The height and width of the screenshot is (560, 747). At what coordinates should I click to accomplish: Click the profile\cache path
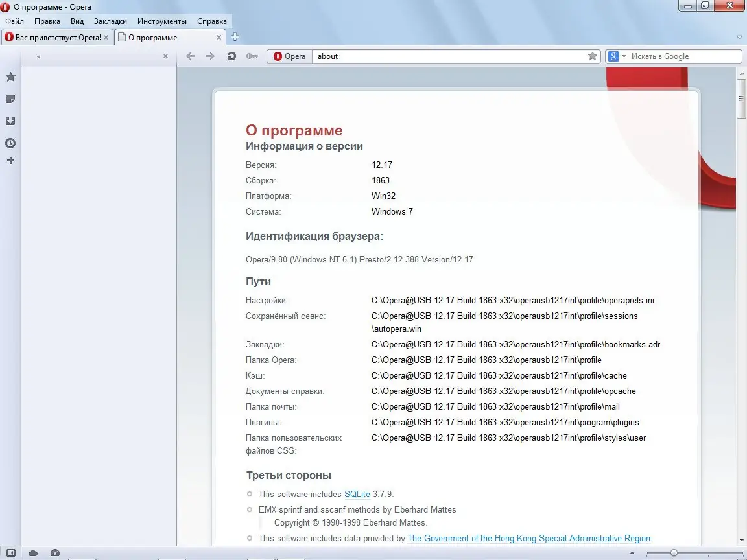pos(499,376)
